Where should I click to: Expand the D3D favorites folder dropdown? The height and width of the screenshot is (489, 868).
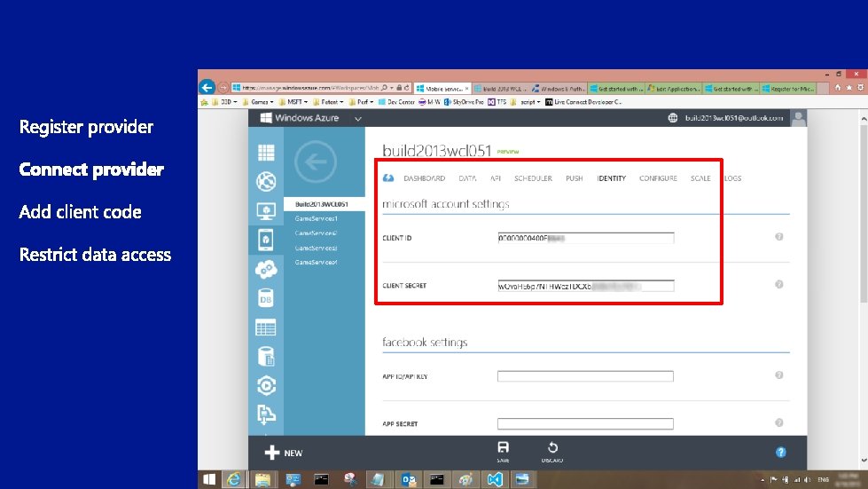pyautogui.click(x=235, y=102)
